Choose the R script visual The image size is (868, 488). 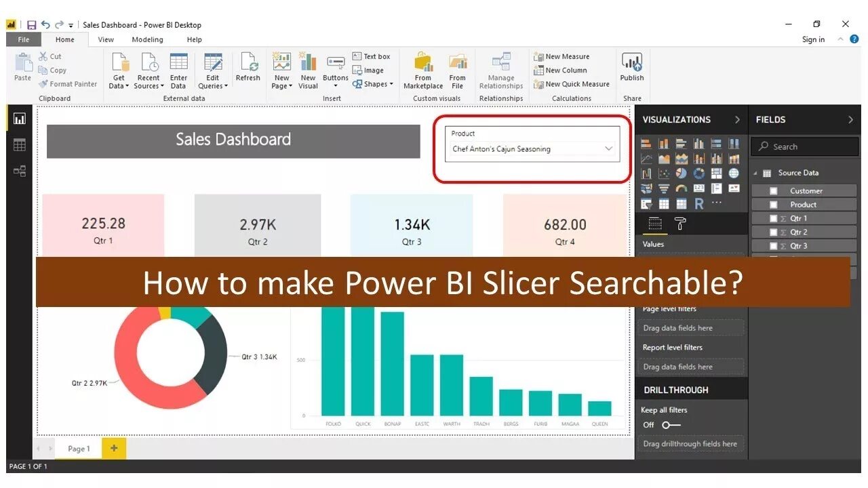tap(699, 203)
